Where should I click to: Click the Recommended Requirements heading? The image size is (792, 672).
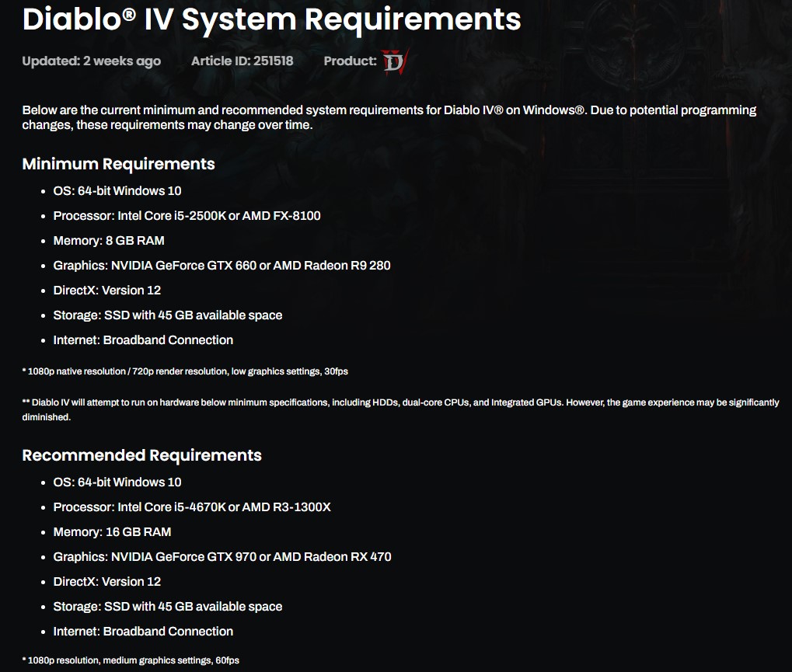(x=142, y=455)
